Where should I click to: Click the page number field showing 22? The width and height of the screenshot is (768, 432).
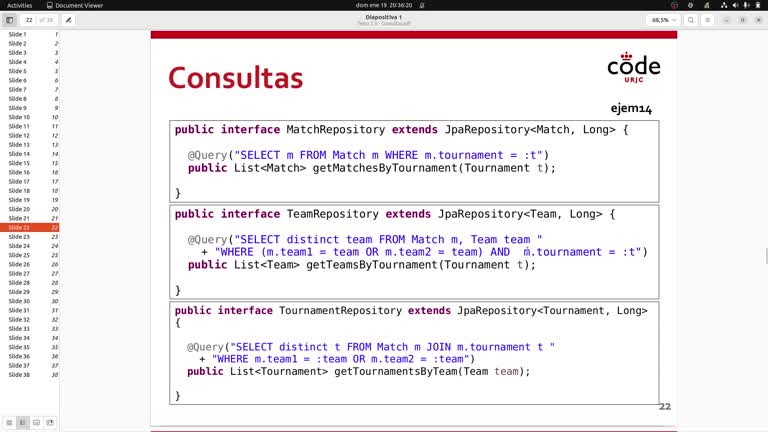(29, 20)
